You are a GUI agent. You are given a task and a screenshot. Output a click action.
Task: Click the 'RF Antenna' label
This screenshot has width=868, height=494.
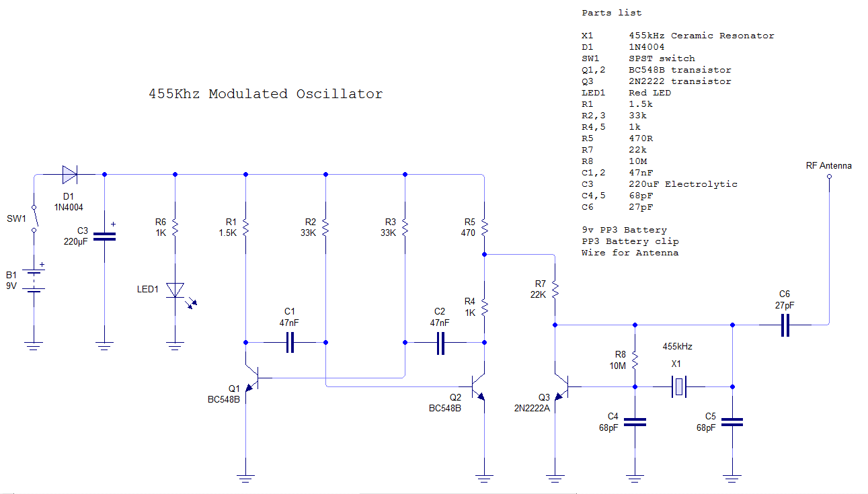pyautogui.click(x=828, y=165)
